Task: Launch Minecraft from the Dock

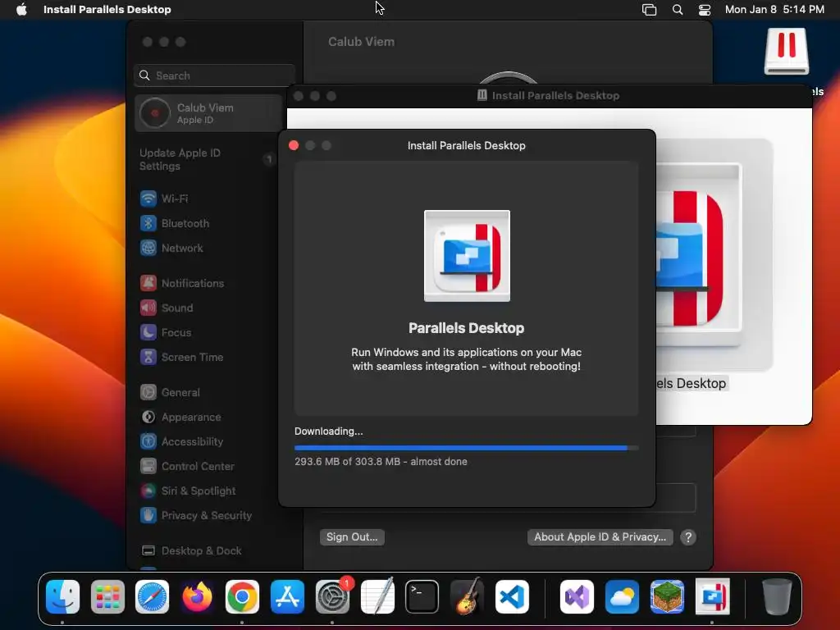Action: 667,597
